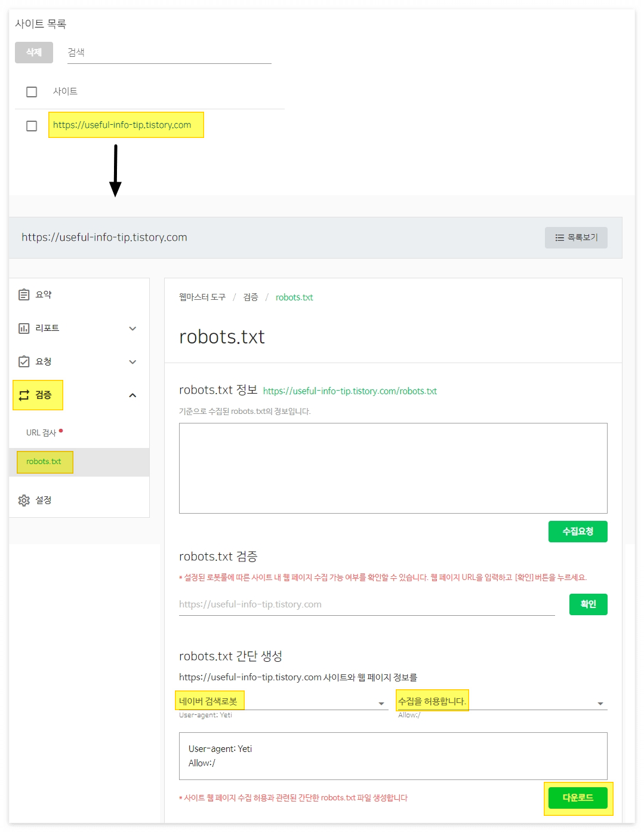Click the 요청 checkbox-clipboard icon
The image size is (644, 832).
pos(24,361)
